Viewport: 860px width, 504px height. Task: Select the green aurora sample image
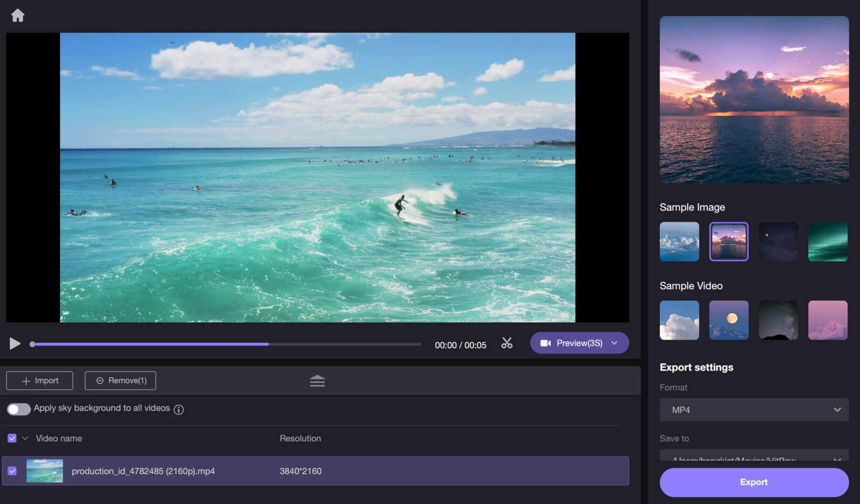click(x=828, y=241)
